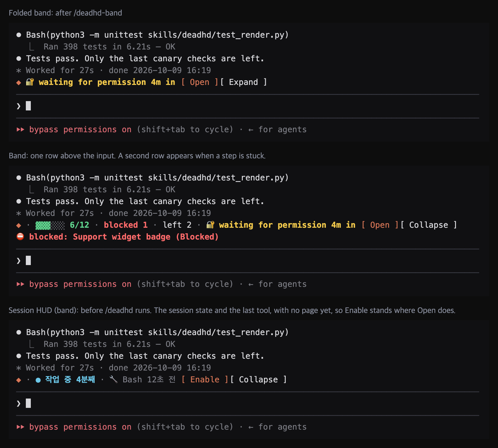This screenshot has width=498, height=448.
Task: Click the red no-entry blocked icon
Action: [x=20, y=237]
